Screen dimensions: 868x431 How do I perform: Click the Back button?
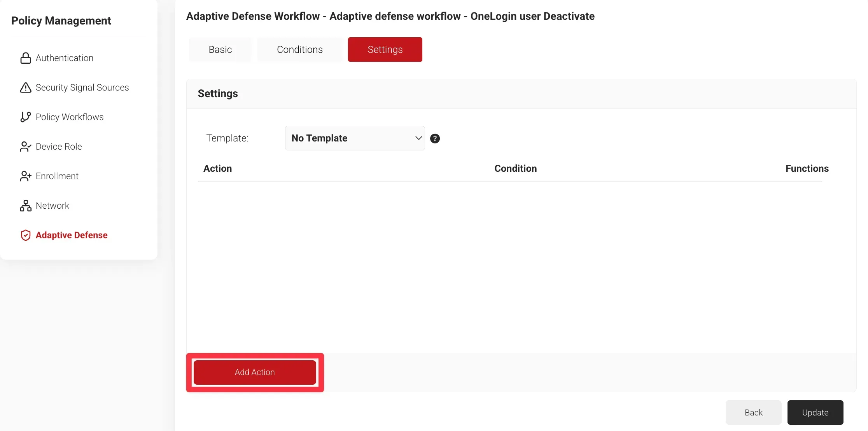coord(753,412)
